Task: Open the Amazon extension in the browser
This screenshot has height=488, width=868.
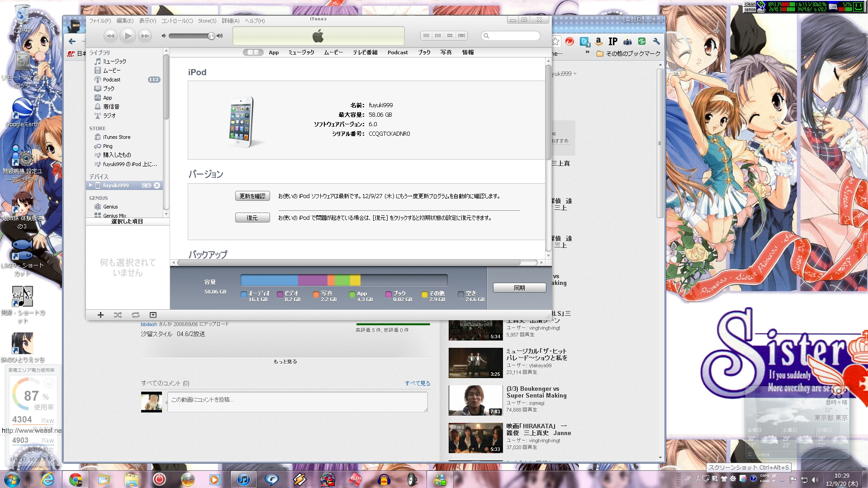Action: [x=598, y=42]
